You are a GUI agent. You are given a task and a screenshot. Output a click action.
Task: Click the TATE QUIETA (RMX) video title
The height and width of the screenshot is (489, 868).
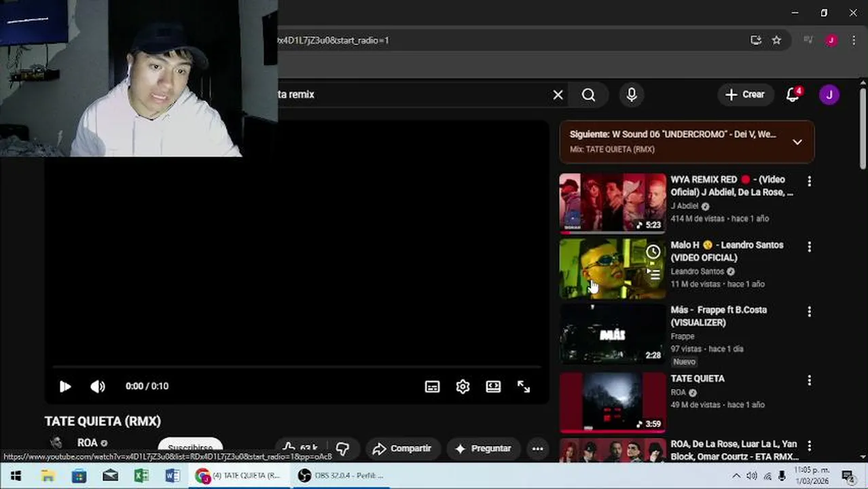pos(103,421)
